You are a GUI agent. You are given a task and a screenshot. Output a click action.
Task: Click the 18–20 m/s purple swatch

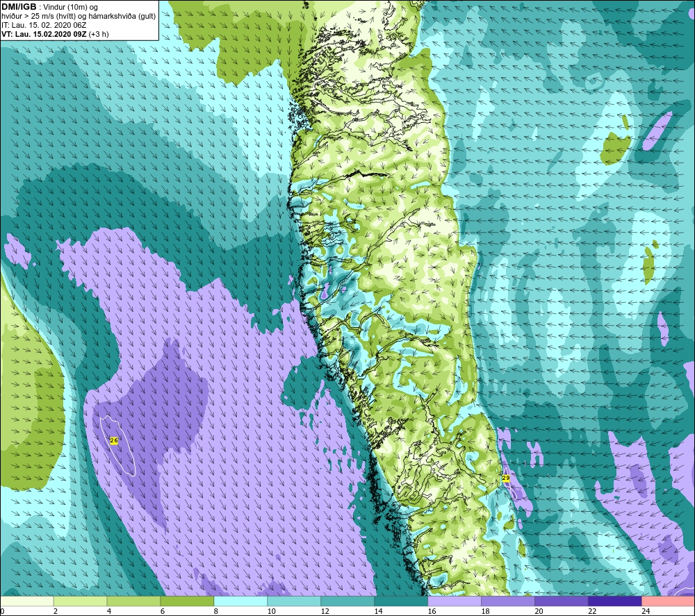click(508, 601)
